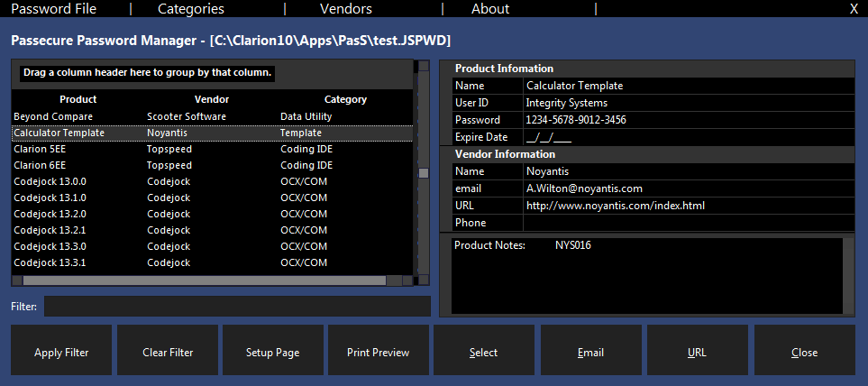Click the URL button
The height and width of the screenshot is (386, 868).
697,353
